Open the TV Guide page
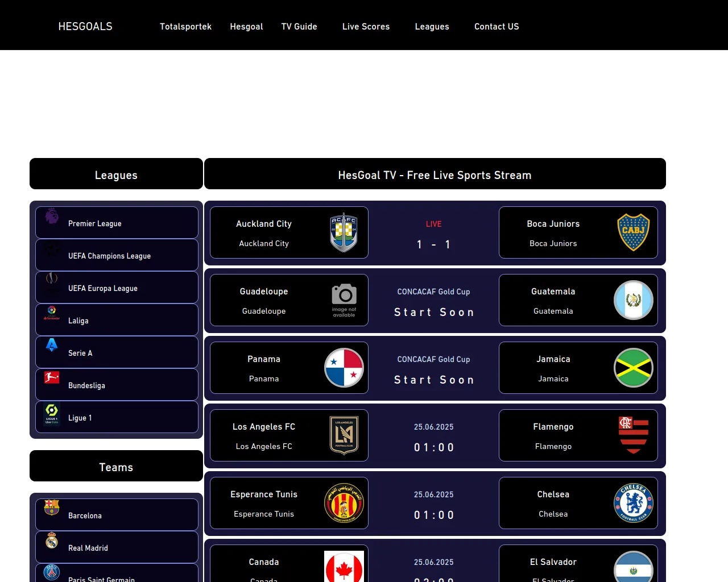 299,27
